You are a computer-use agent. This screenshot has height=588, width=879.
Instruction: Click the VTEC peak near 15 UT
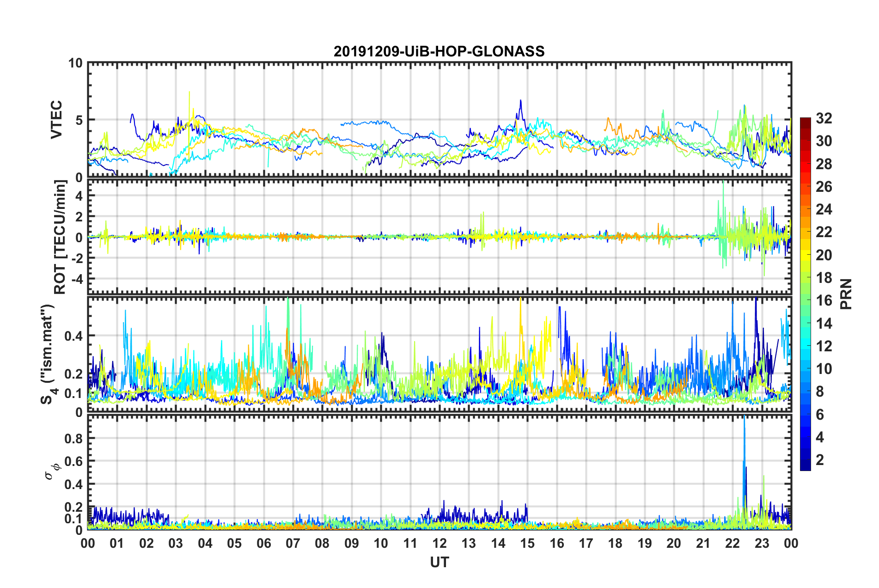(x=520, y=109)
